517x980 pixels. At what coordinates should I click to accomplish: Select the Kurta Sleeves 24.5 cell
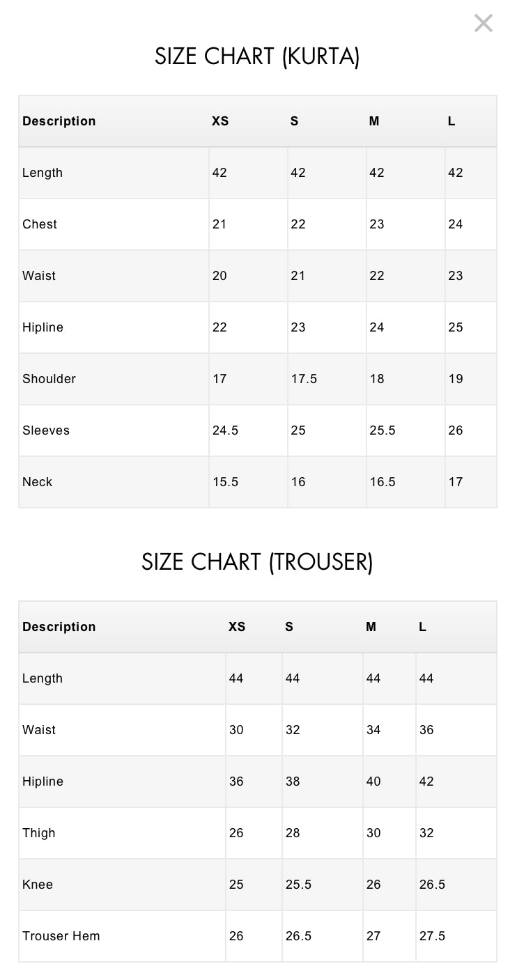226,430
